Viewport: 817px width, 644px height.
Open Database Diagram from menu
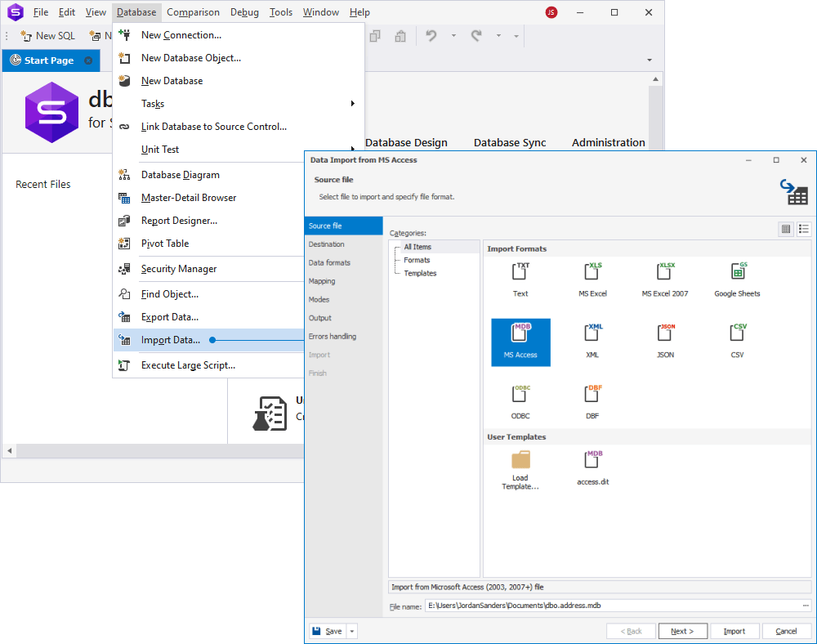point(208,175)
